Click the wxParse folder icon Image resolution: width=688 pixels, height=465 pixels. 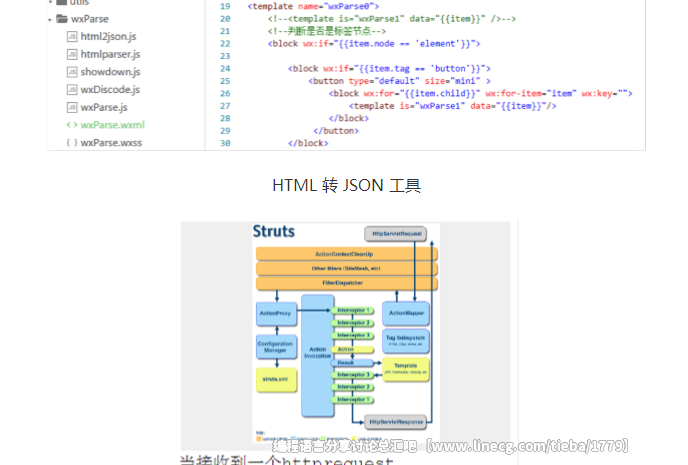point(62,19)
